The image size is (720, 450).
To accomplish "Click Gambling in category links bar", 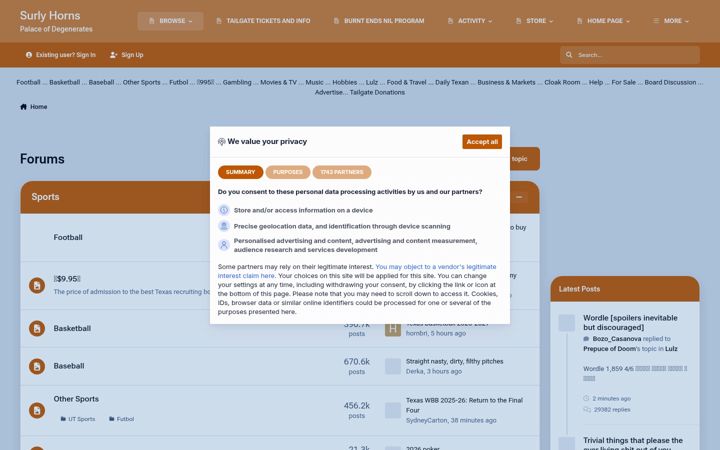I will click(x=237, y=82).
